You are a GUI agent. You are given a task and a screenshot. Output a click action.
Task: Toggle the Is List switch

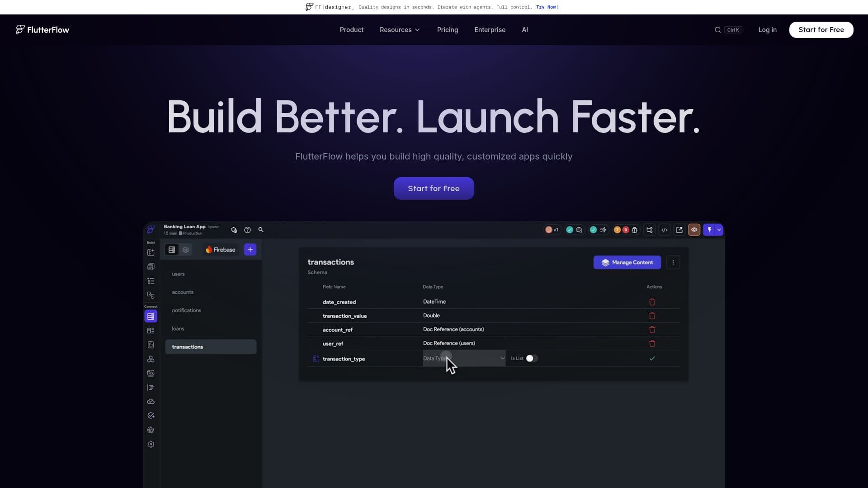(x=532, y=358)
